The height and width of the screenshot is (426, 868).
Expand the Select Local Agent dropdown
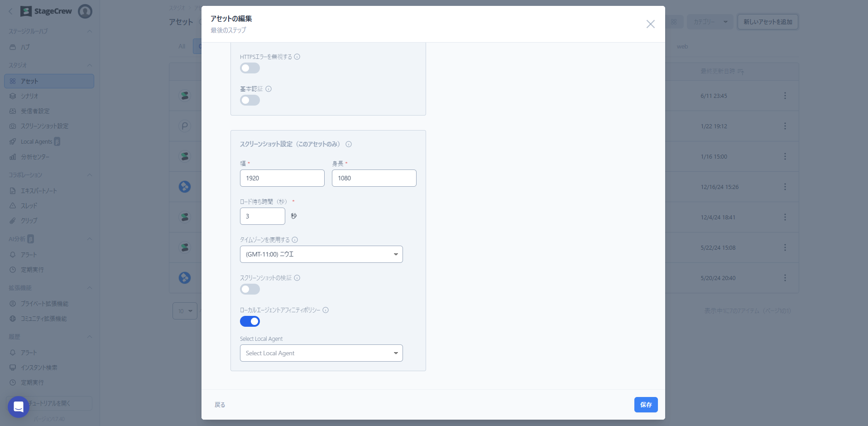[321, 353]
